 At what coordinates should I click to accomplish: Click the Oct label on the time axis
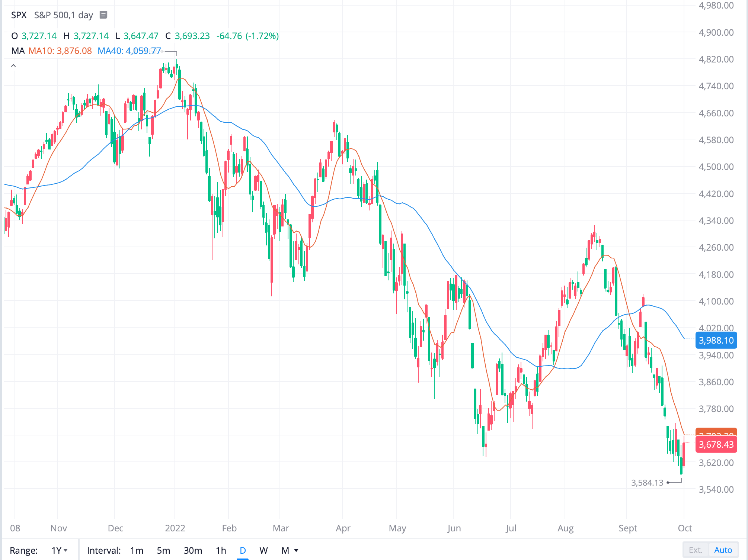[x=685, y=528]
